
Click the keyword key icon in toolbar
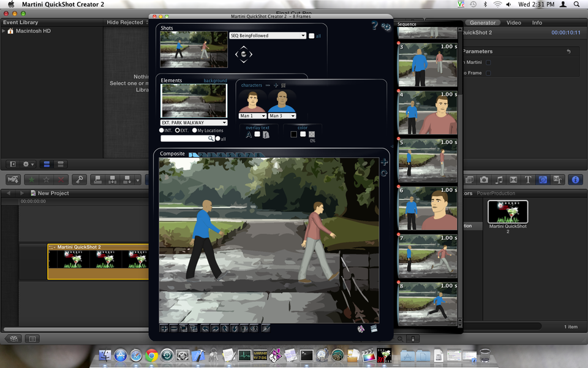click(78, 180)
